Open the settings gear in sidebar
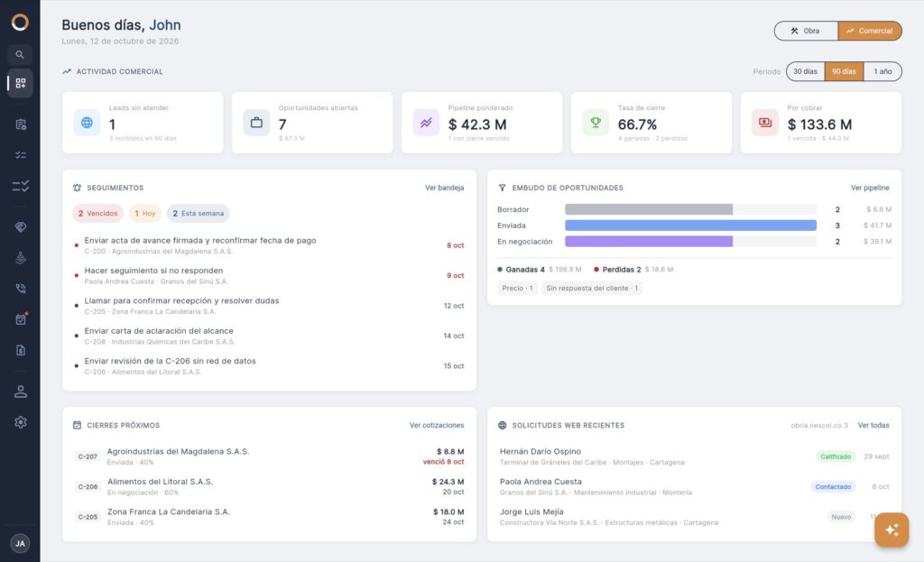Image resolution: width=924 pixels, height=562 pixels. [21, 422]
